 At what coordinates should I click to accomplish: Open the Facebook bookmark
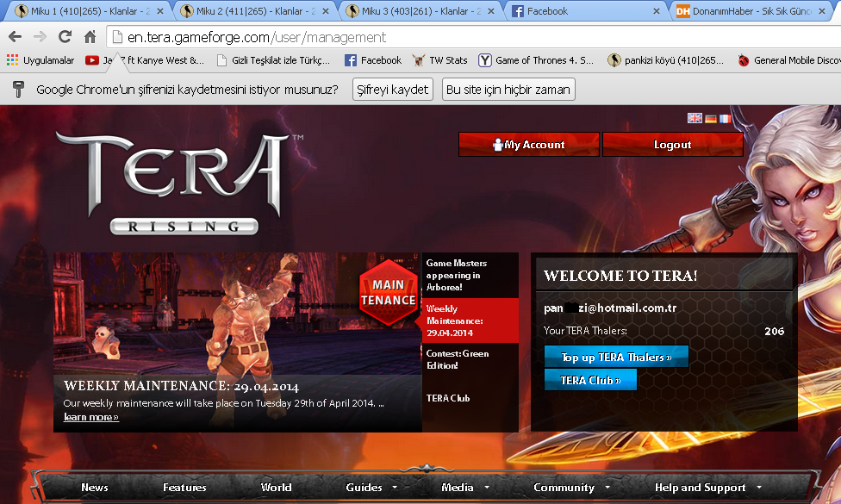pyautogui.click(x=373, y=60)
